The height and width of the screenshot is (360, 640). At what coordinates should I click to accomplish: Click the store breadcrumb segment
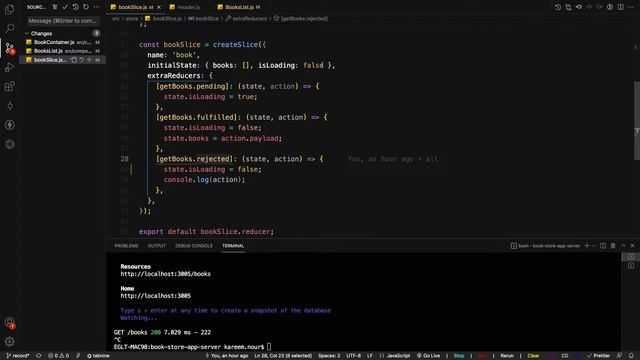132,19
